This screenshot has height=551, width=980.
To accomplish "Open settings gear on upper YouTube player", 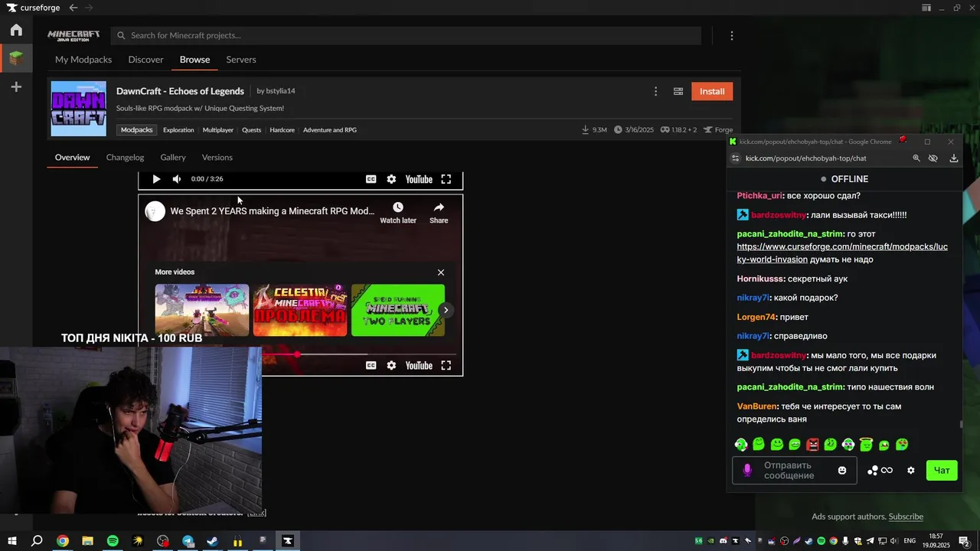I will (391, 179).
